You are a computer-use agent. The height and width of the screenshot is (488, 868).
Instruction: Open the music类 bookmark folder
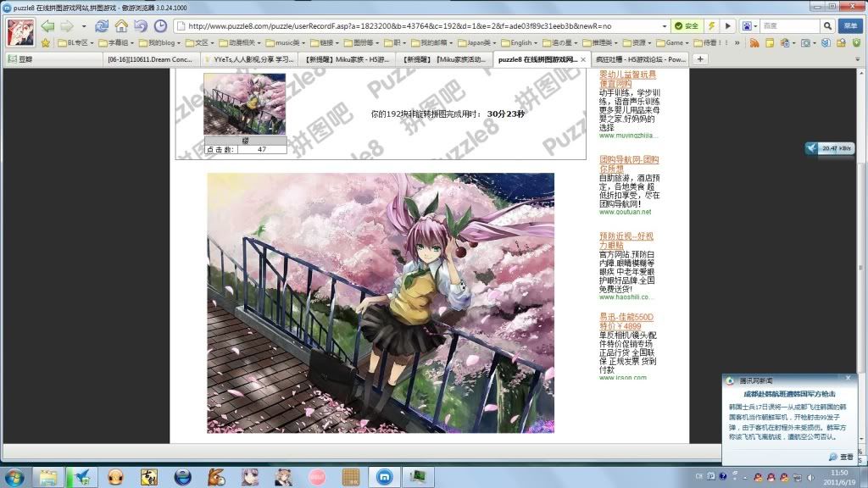pyautogui.click(x=285, y=42)
